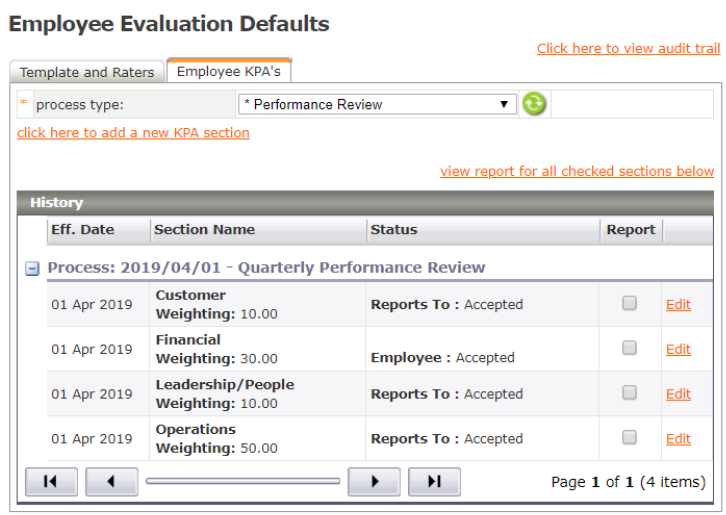Click the Section Name column header

pos(204,229)
